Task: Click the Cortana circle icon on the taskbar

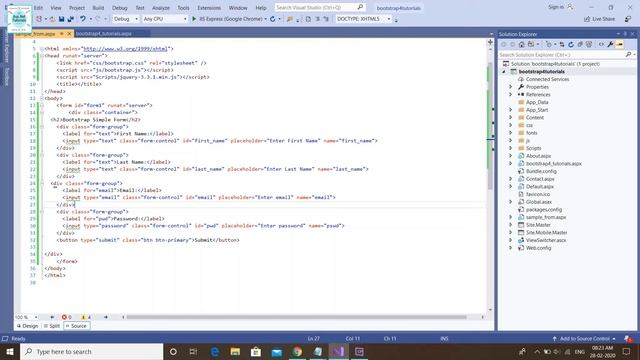Action: coord(173,351)
